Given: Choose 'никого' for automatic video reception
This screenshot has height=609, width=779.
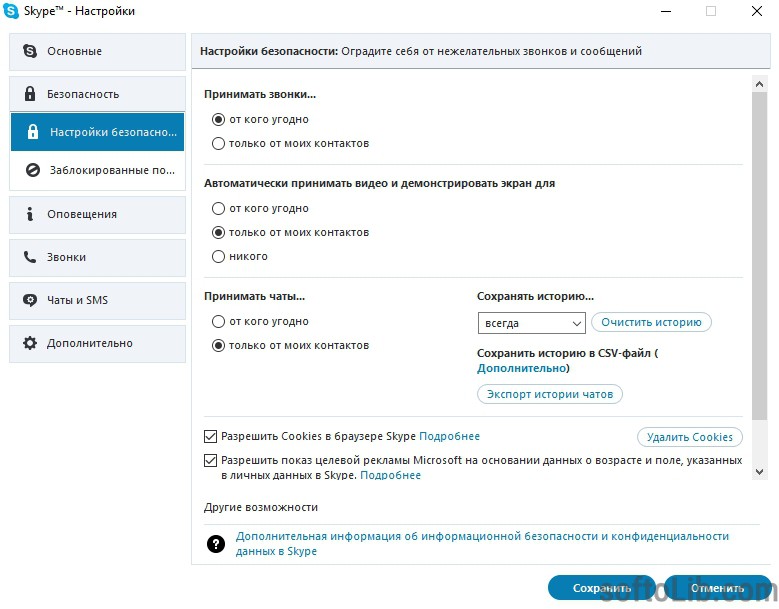Looking at the screenshot, I should (x=218, y=256).
